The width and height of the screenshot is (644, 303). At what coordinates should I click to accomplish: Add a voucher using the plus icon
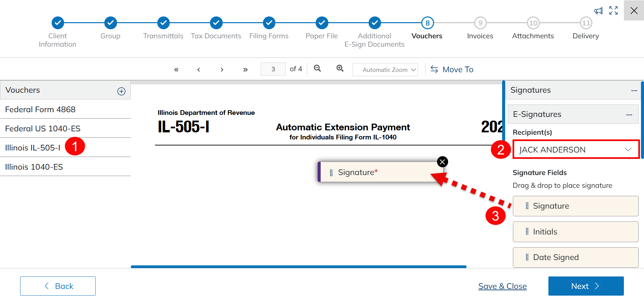pyautogui.click(x=121, y=91)
